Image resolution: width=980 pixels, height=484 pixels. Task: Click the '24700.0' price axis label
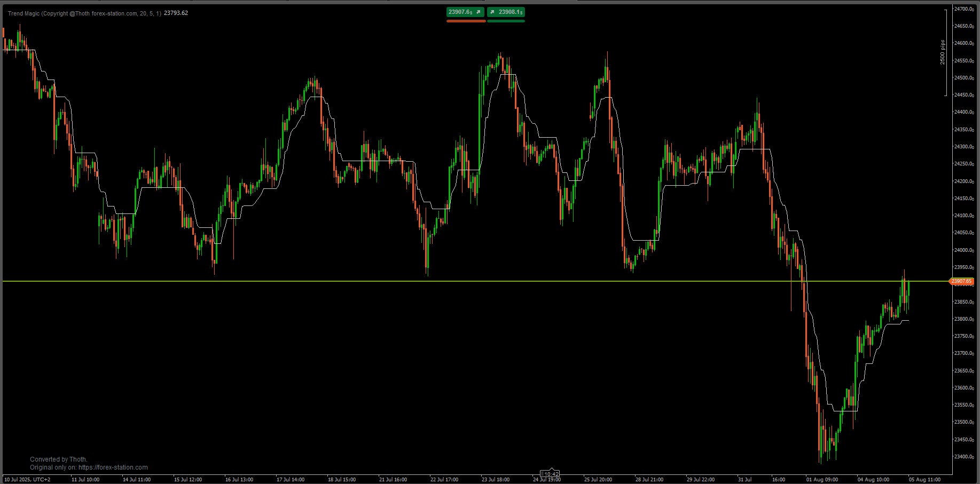point(964,9)
